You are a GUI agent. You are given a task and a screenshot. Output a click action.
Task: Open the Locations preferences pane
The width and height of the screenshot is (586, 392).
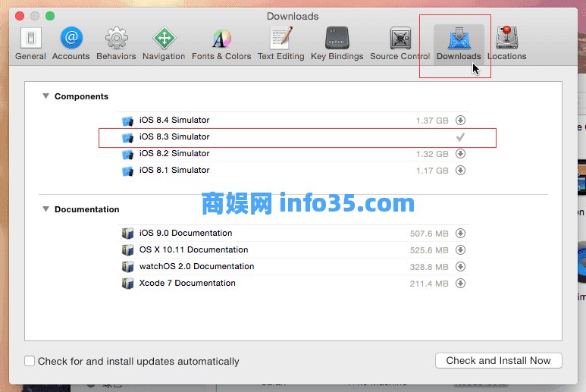pyautogui.click(x=506, y=44)
